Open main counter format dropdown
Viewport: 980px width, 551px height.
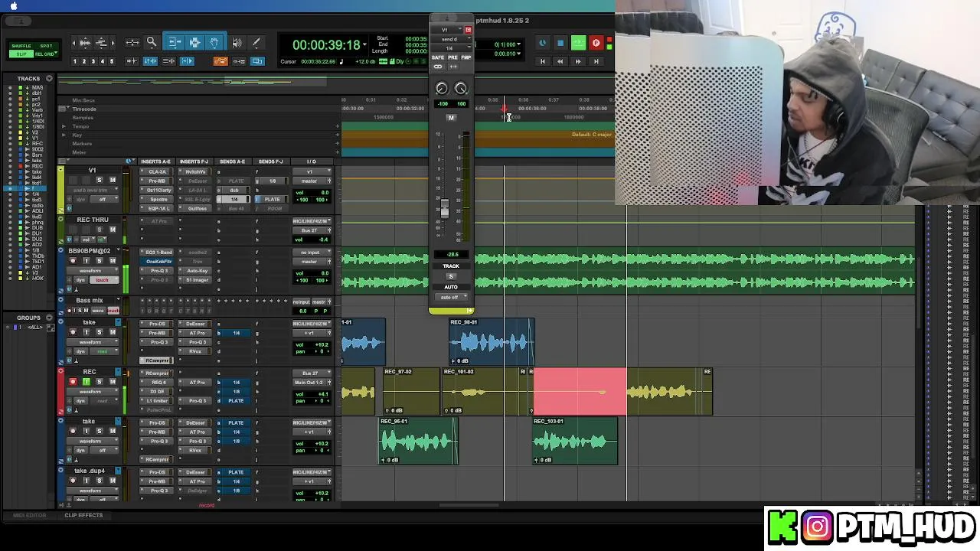pos(363,45)
